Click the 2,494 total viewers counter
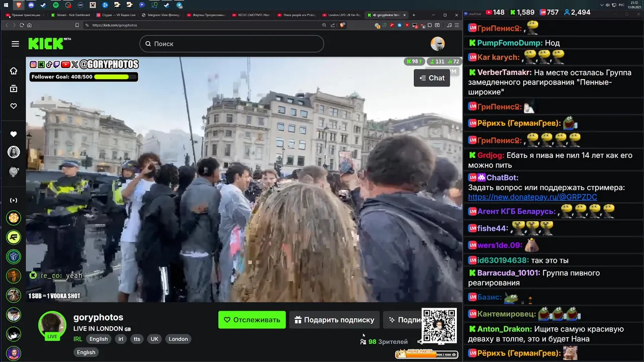644x362 pixels. [x=577, y=12]
